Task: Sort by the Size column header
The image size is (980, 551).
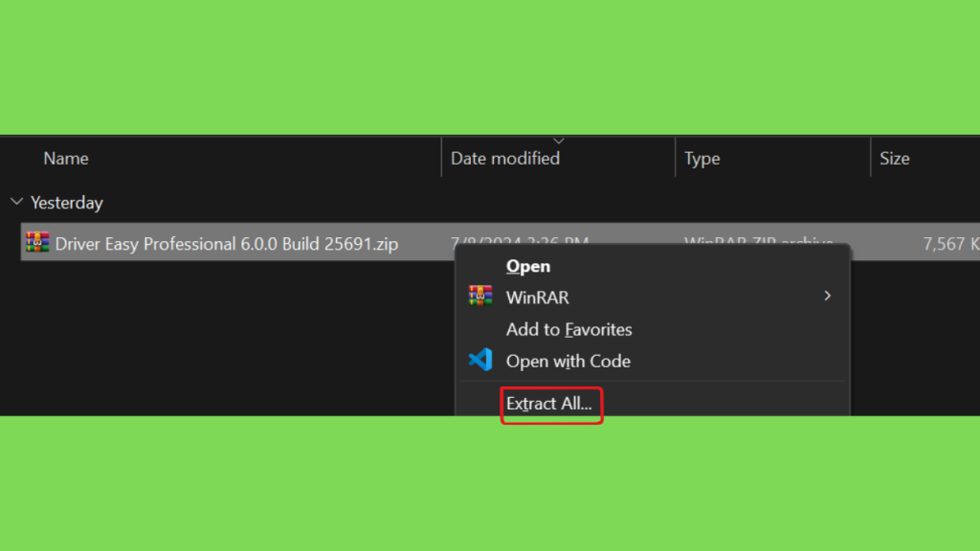Action: 895,159
